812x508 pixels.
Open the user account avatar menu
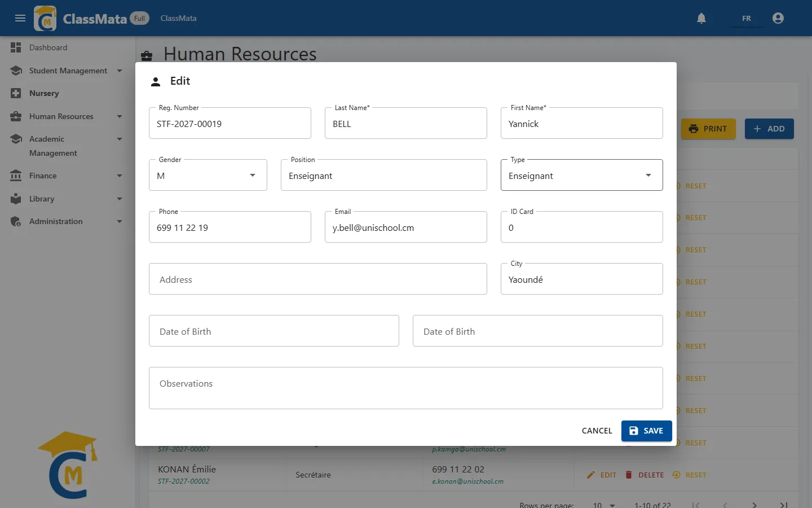(778, 18)
